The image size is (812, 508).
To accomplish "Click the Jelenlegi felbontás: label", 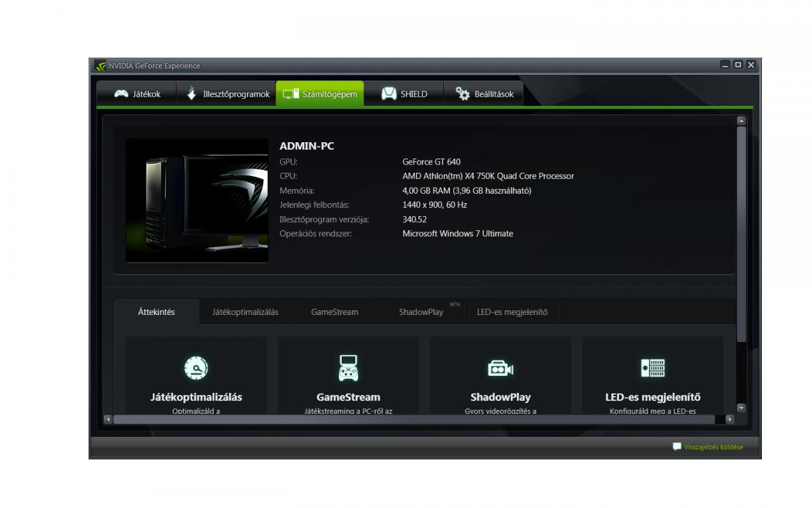I will (x=315, y=205).
